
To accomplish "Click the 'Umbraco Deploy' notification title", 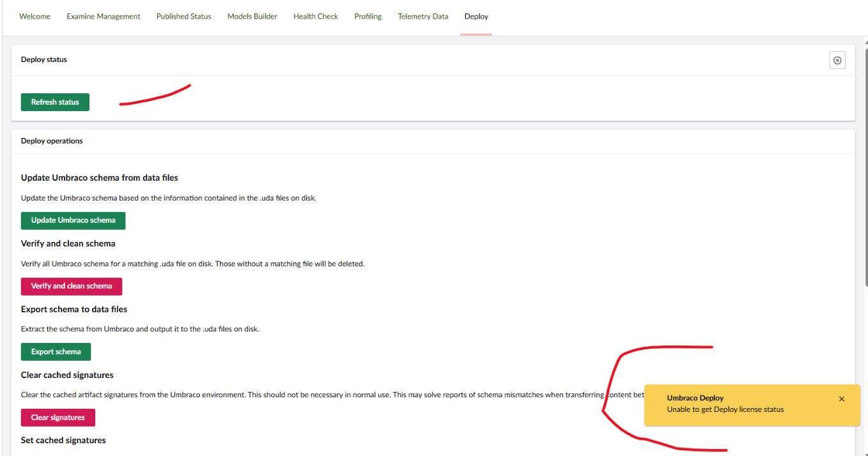I will (695, 398).
